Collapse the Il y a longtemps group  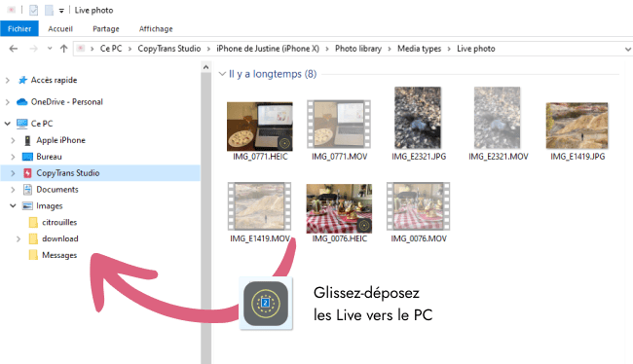[222, 74]
